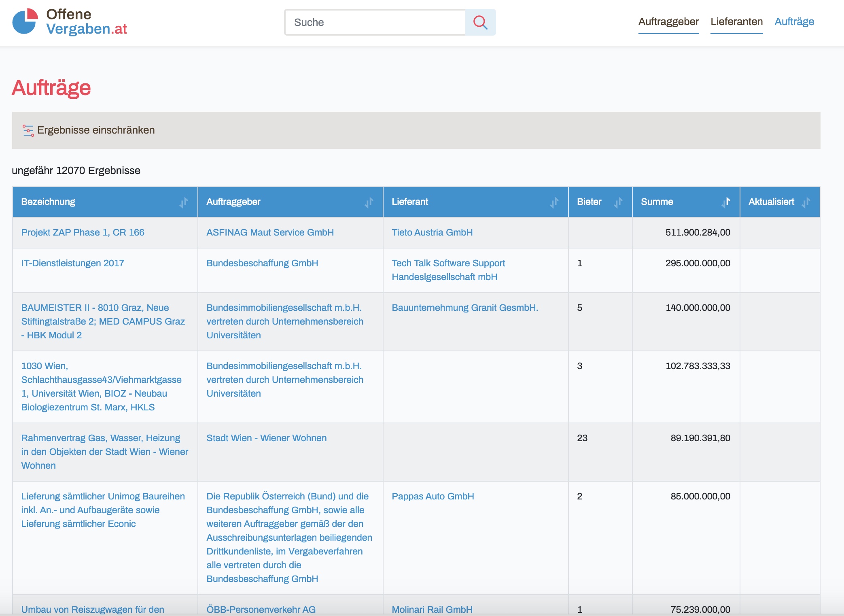Open Rahmenvertrag Gas, Wasser, Heizung contract
The width and height of the screenshot is (844, 616).
[104, 452]
